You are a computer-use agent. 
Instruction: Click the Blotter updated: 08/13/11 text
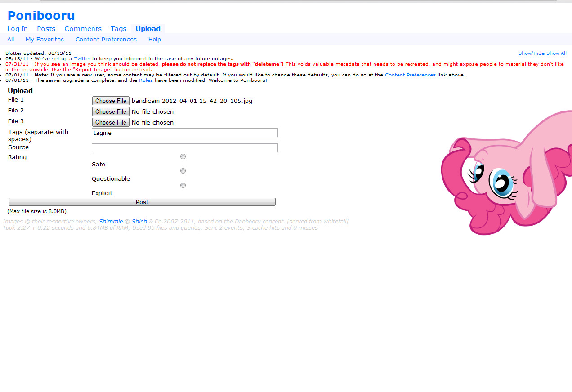pos(38,53)
